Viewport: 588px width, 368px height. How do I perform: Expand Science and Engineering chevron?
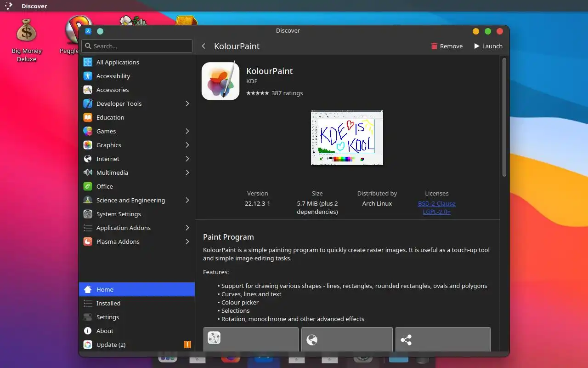(x=187, y=200)
